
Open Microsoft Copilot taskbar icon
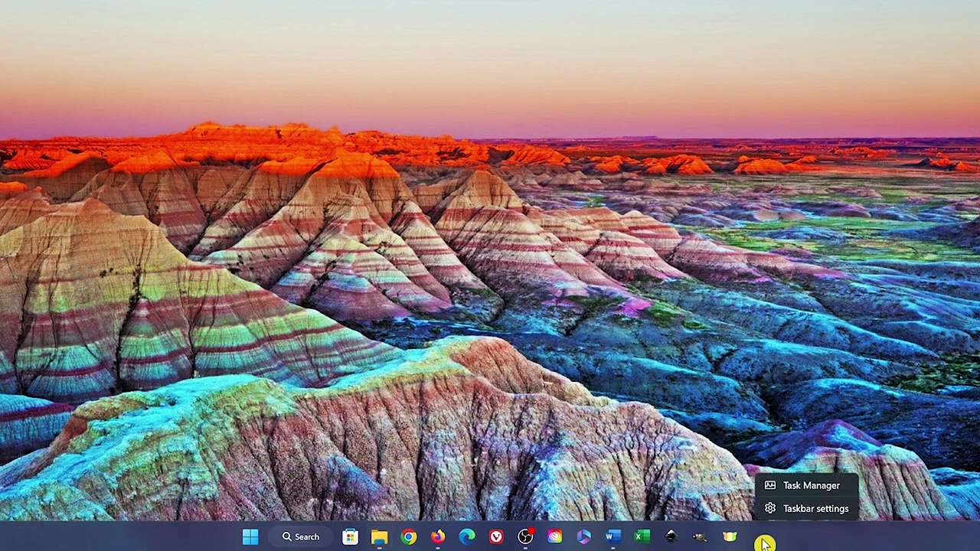[x=583, y=537]
